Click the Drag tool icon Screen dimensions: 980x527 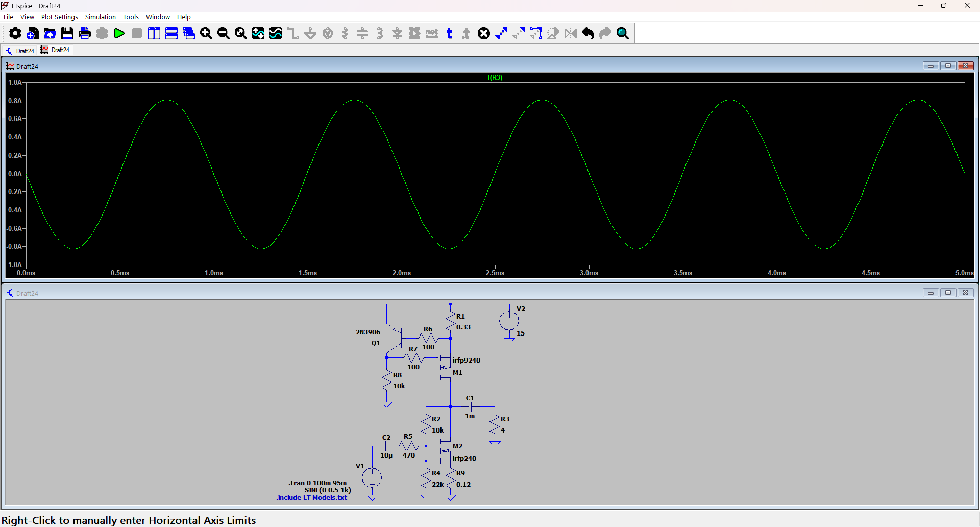[536, 33]
